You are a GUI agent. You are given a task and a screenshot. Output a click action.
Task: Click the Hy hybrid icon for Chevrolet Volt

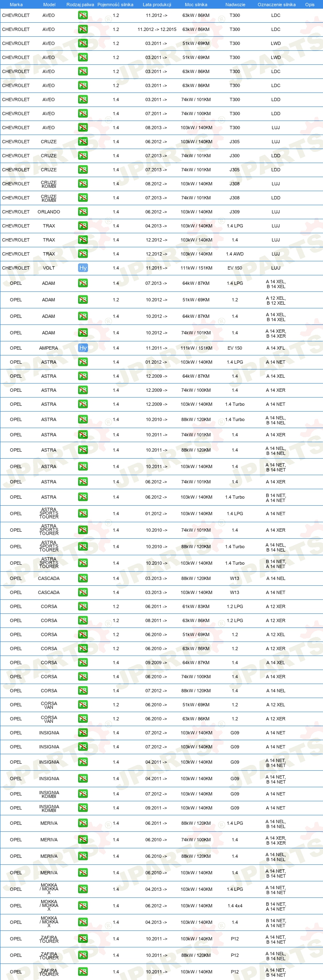[x=83, y=268]
